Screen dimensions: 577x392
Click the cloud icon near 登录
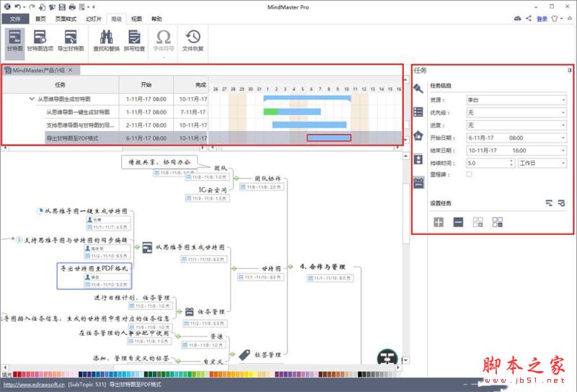517,19
